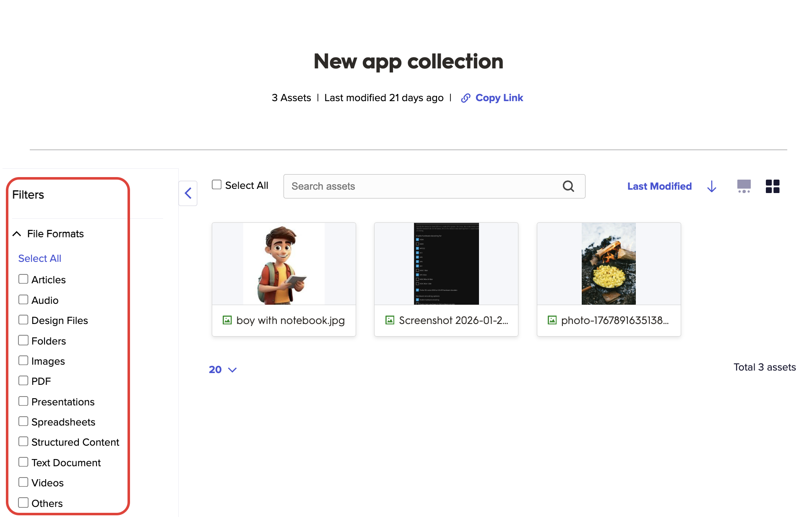
Task: Collapse the filters panel arrow
Action: pos(188,193)
